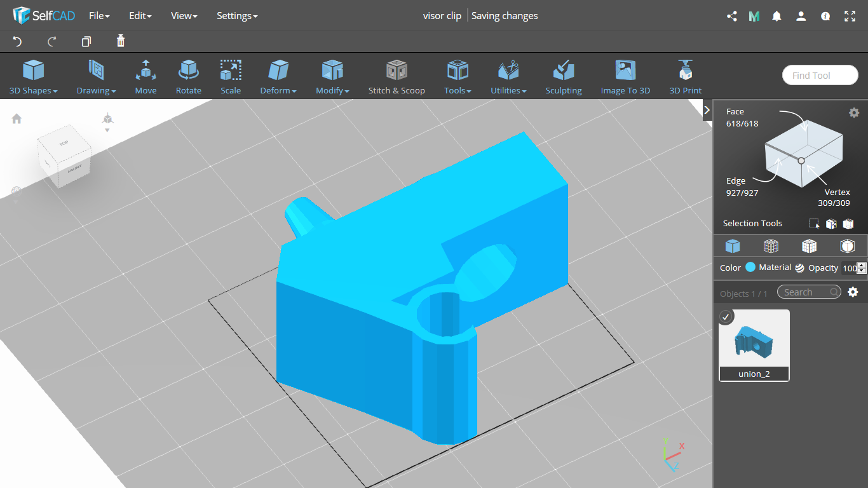
Task: Open the File menu
Action: [99, 16]
